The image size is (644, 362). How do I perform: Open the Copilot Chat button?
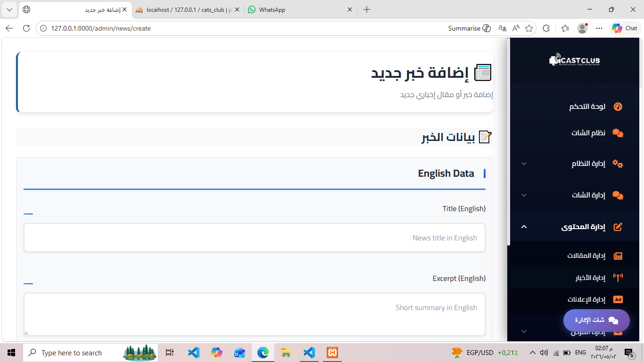click(625, 28)
